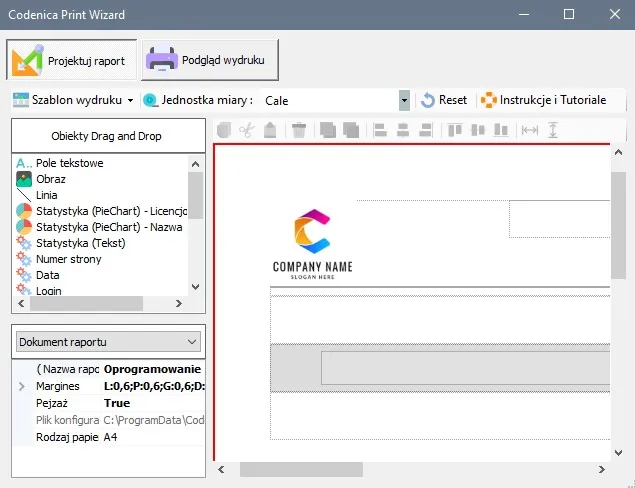Click the Make same width icon
Viewport: 635px width, 488px height.
tap(530, 130)
